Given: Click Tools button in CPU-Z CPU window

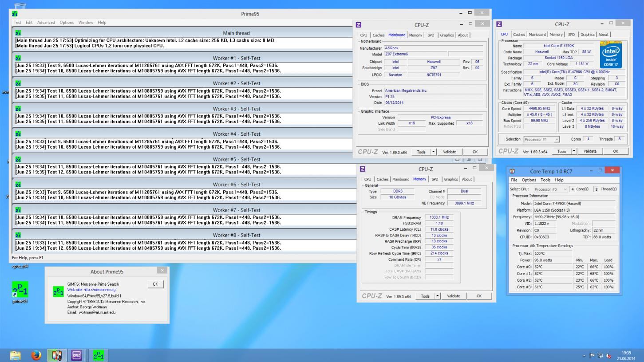Looking at the screenshot, I should click(x=561, y=151).
